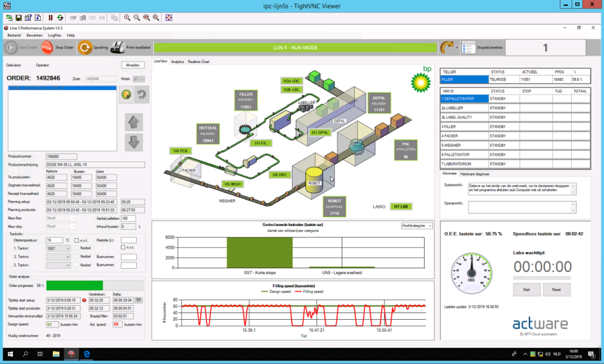Pause the TightVNC viewer connection

50,17
